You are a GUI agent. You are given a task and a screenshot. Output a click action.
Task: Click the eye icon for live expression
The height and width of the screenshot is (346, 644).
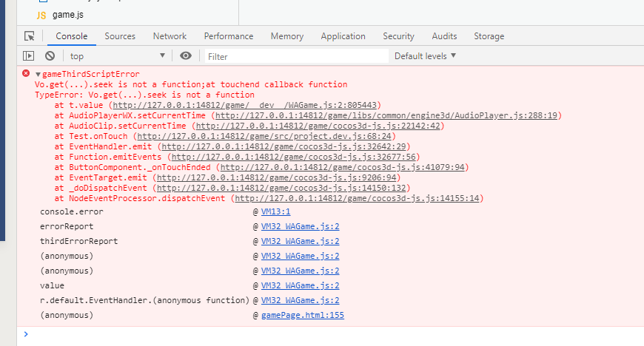(x=186, y=55)
